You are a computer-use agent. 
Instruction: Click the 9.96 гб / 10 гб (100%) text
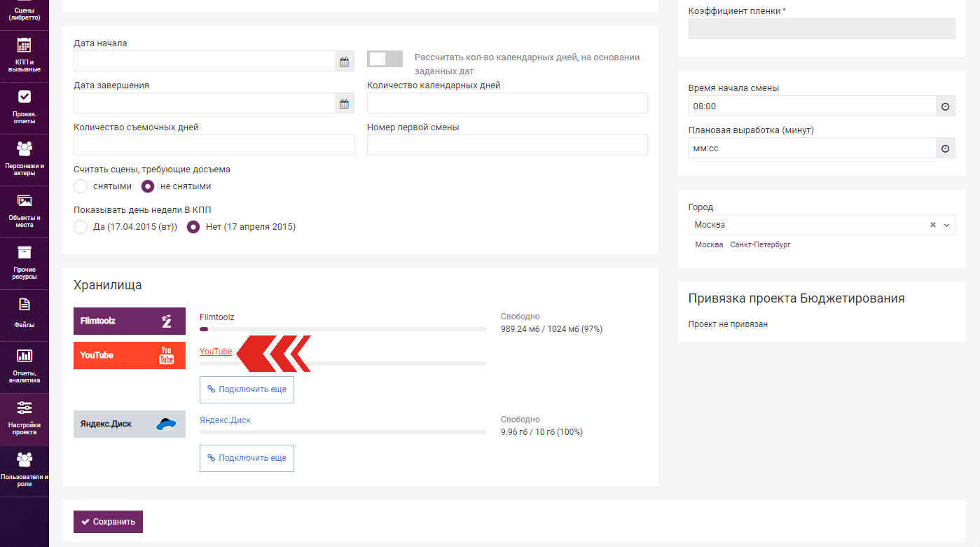click(x=541, y=432)
